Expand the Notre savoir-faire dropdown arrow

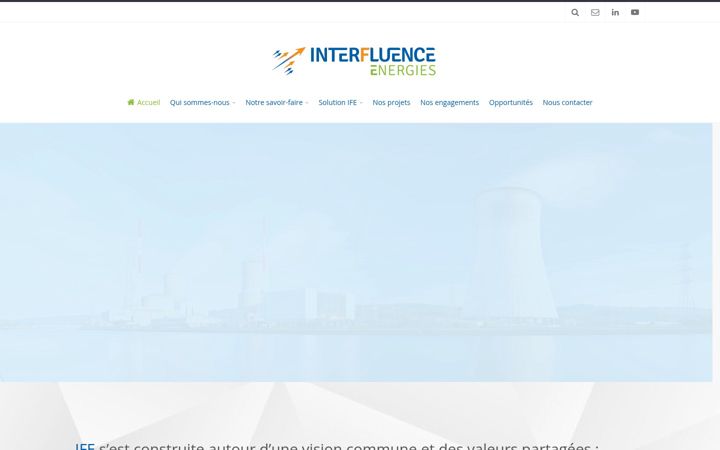(307, 103)
